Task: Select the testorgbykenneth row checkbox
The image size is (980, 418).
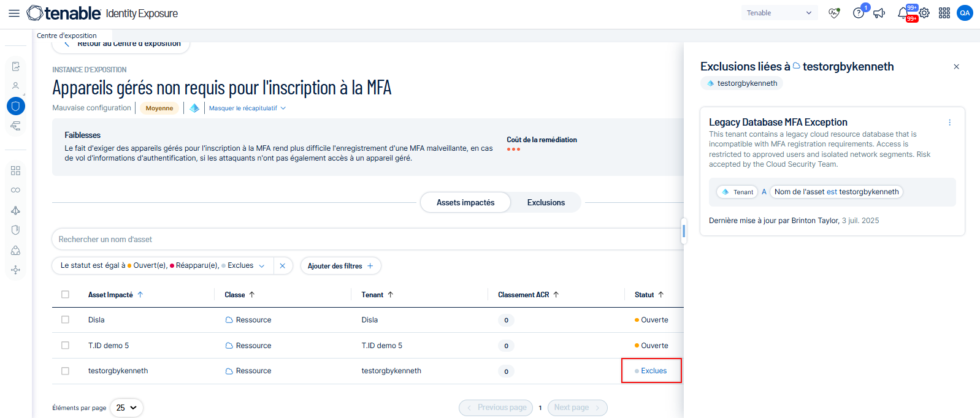Action: point(66,371)
